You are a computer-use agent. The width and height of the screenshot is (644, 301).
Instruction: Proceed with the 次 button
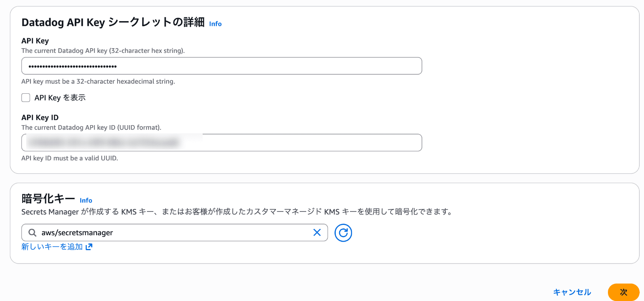pos(623,292)
